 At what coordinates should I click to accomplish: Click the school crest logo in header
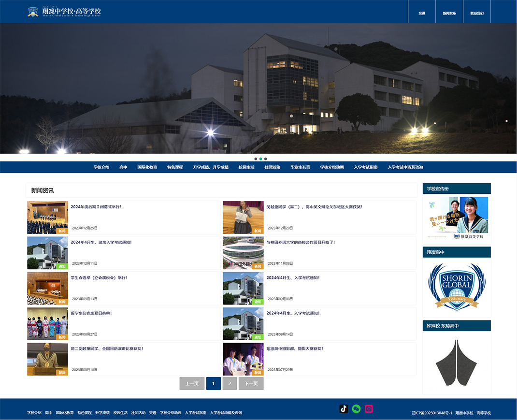(33, 12)
